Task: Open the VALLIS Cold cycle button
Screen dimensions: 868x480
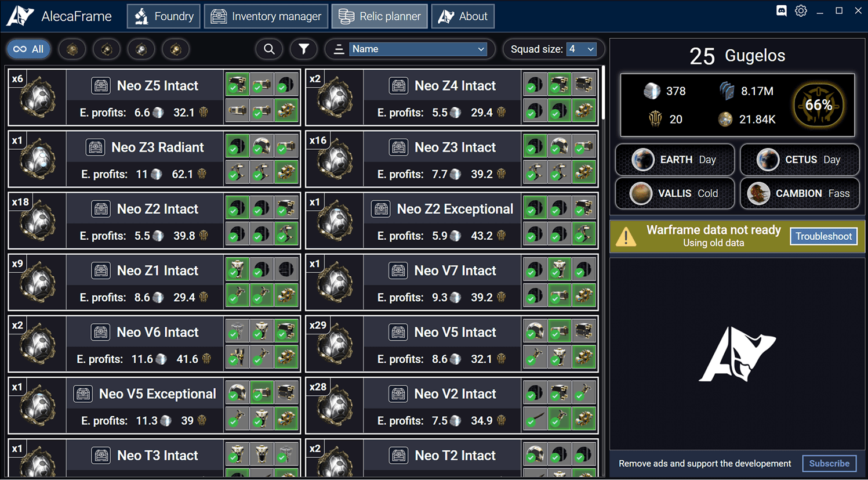Action: 675,193
